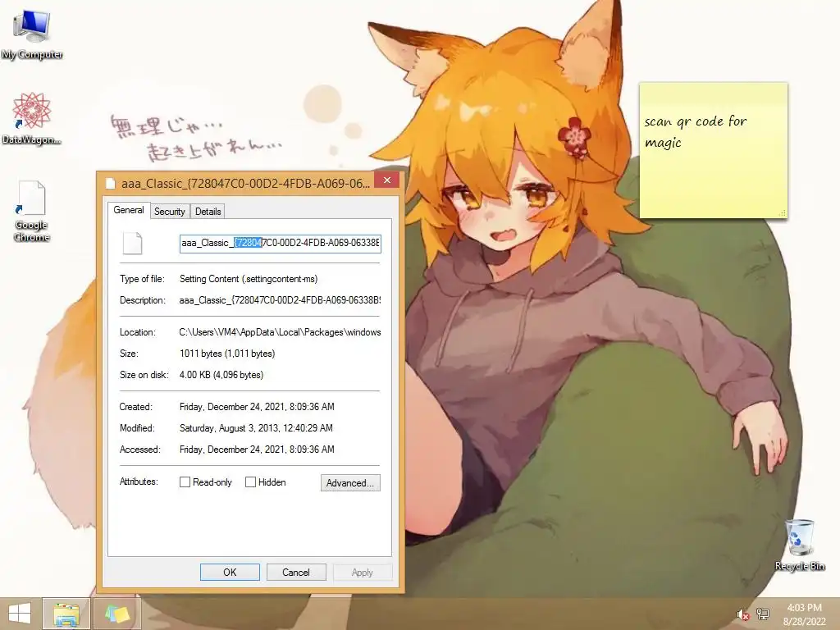Screen dimensions: 840x630
Task: Open the My Computer desktop icon
Action: click(32, 33)
